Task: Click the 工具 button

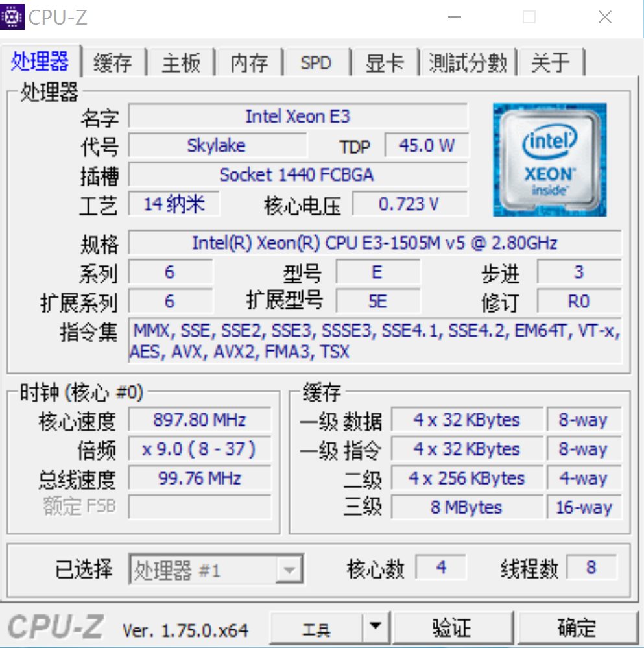Action: coord(316,628)
